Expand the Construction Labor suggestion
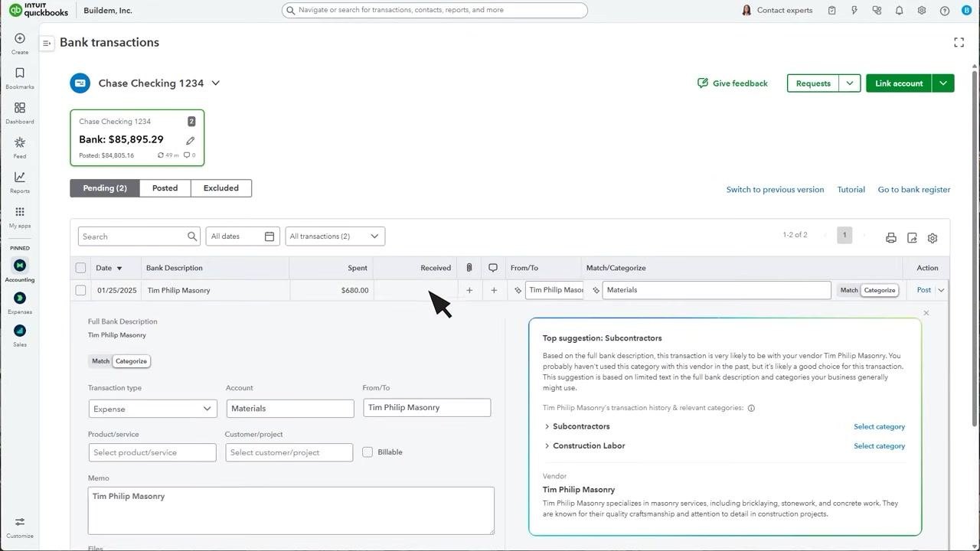Image resolution: width=980 pixels, height=551 pixels. [x=547, y=445]
